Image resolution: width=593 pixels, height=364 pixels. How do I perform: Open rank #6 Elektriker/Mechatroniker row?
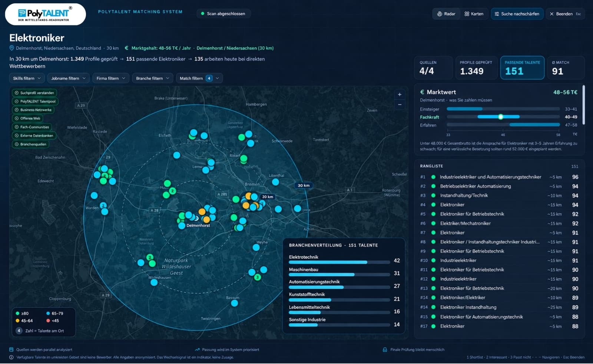point(499,223)
